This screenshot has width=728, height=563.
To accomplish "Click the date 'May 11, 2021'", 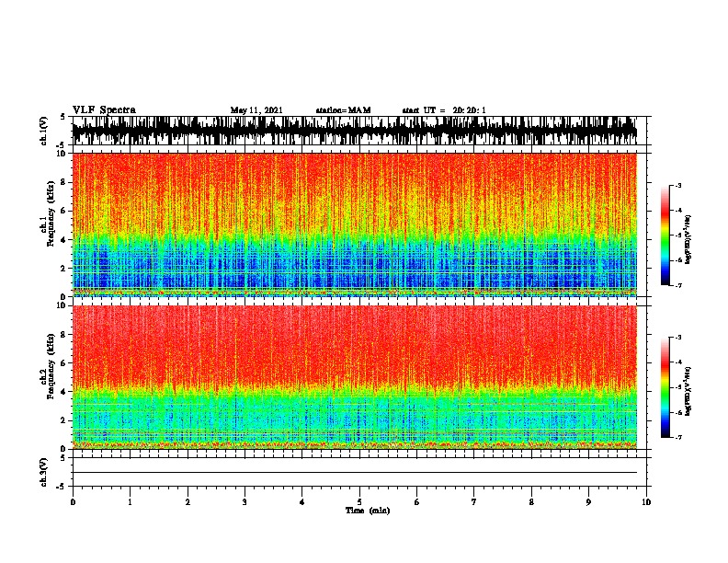I will 256,110.
